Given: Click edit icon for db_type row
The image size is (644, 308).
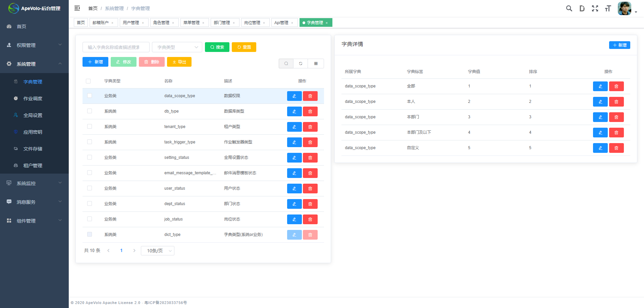Looking at the screenshot, I should click(x=294, y=112).
